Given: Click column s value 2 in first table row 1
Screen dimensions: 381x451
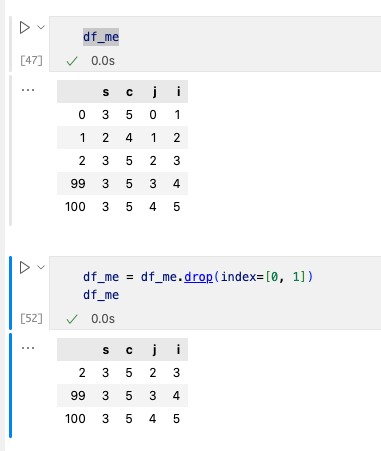Looking at the screenshot, I should coord(106,138).
